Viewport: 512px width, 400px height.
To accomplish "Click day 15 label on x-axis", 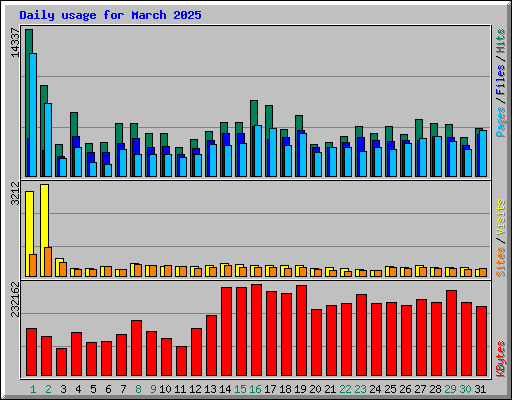I will [240, 389].
